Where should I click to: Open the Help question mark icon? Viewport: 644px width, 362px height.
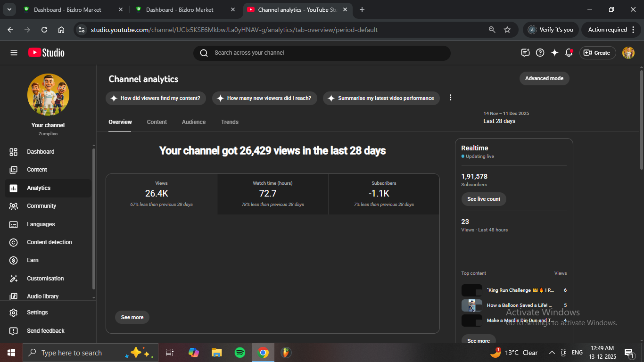(540, 53)
